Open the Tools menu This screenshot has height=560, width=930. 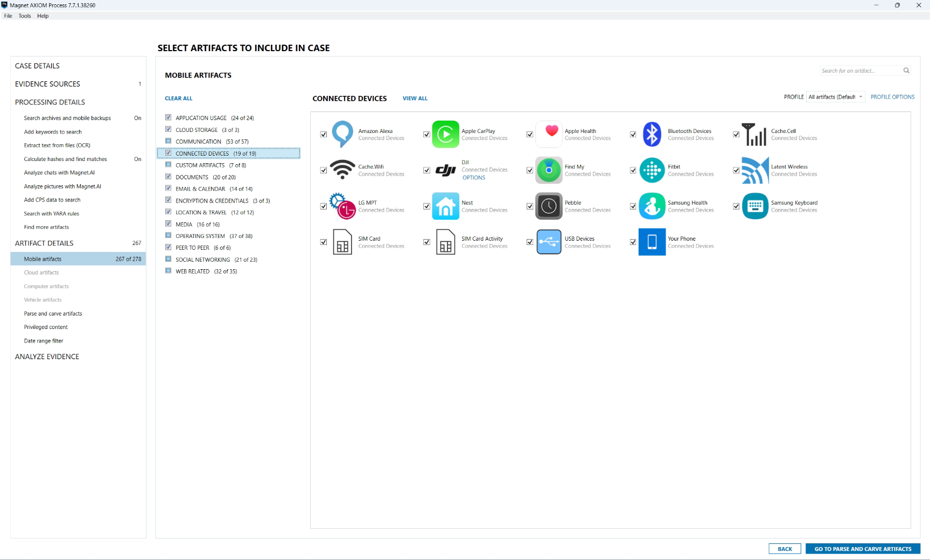(25, 16)
